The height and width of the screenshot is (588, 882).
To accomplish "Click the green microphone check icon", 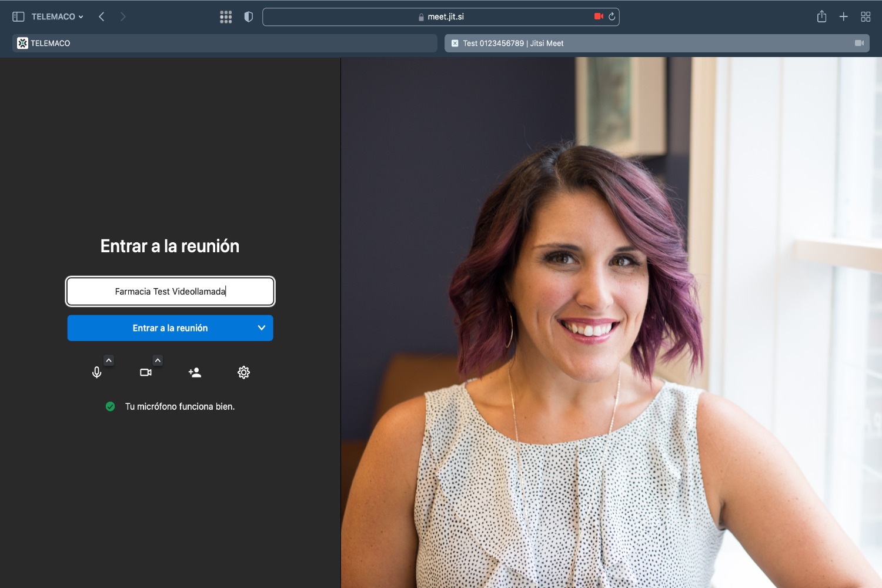I will 110,406.
